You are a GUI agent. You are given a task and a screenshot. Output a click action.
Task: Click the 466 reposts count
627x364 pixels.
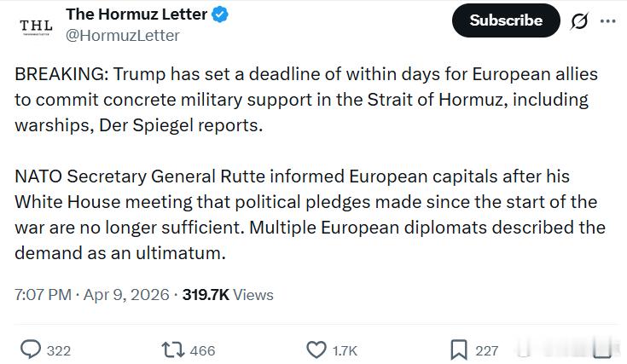point(201,350)
